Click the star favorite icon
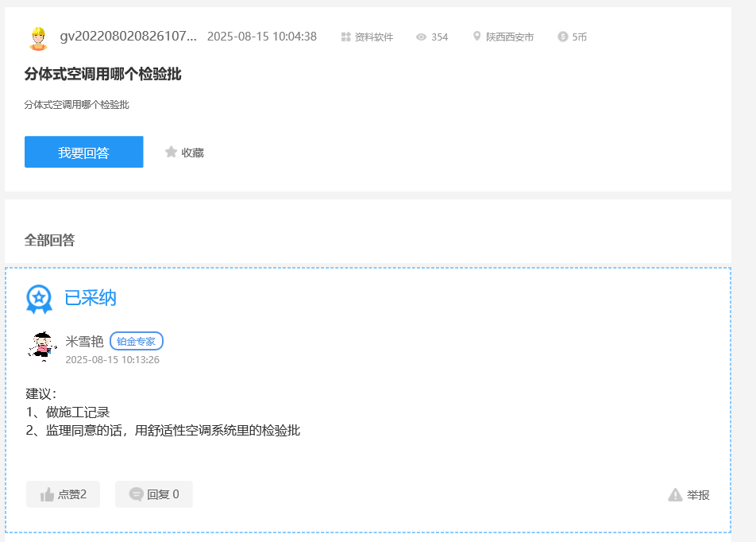The width and height of the screenshot is (756, 542). point(171,152)
